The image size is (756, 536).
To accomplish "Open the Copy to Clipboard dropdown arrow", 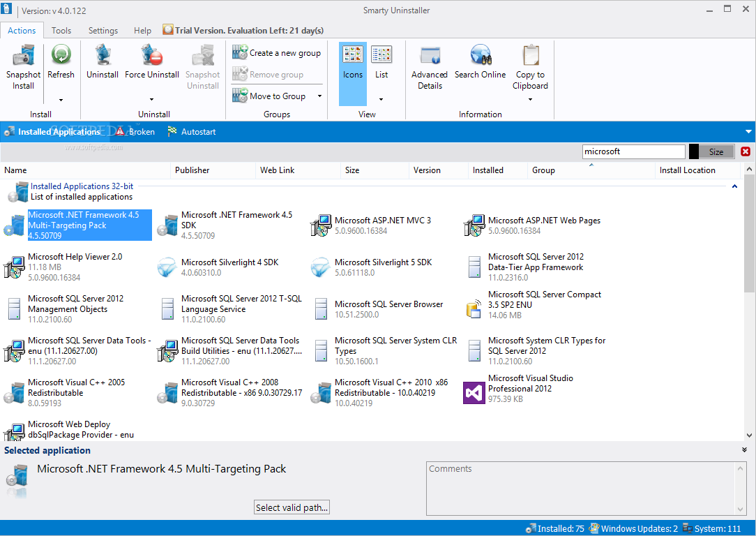I will [x=530, y=99].
